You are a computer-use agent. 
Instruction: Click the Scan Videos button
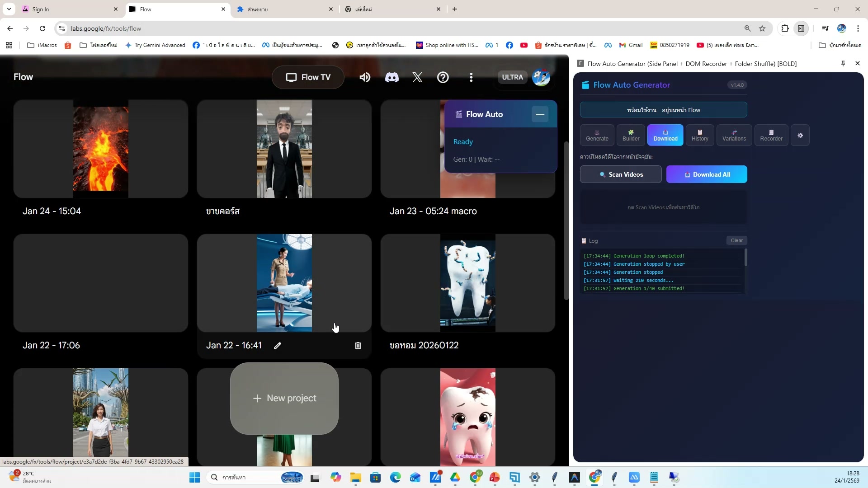620,174
